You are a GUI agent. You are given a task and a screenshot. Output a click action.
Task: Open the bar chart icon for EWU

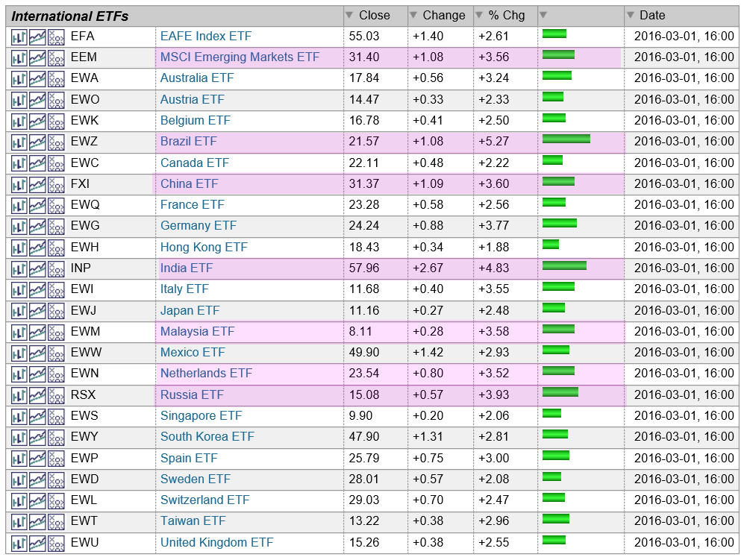19,543
